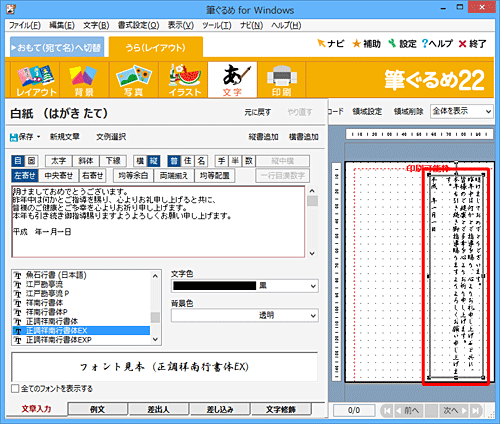Open ヘルプ help with question mark
Viewport: 500px width, 424px height.
point(437,44)
